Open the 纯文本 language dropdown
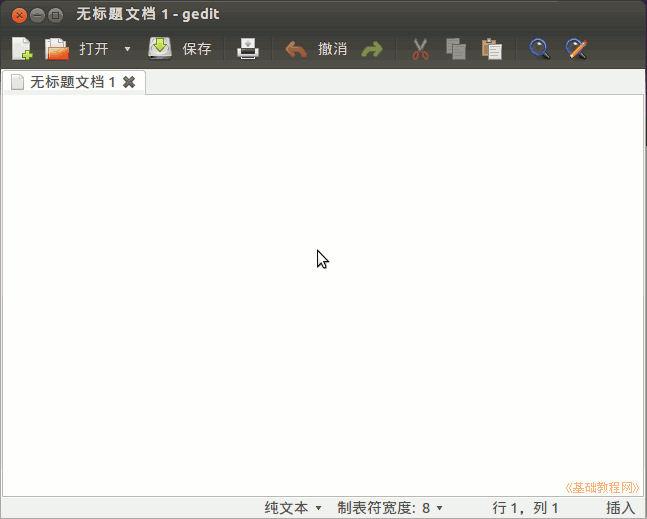 (x=293, y=508)
